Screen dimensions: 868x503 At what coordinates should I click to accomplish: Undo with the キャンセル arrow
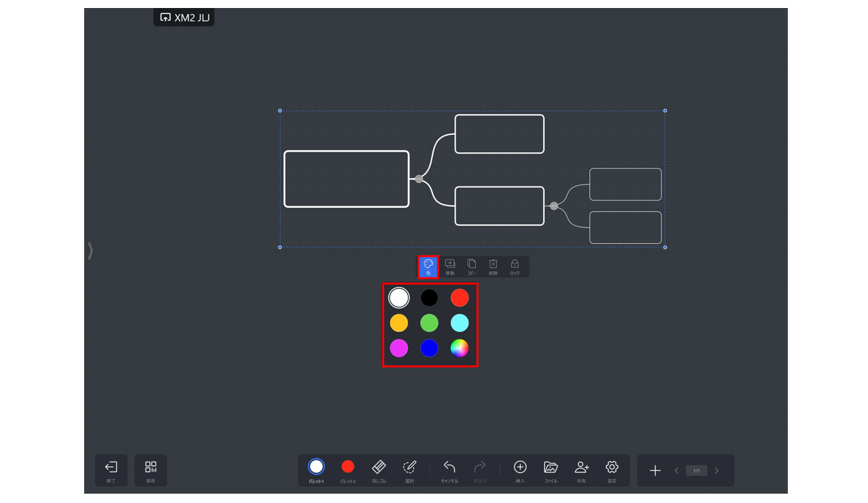coord(450,471)
